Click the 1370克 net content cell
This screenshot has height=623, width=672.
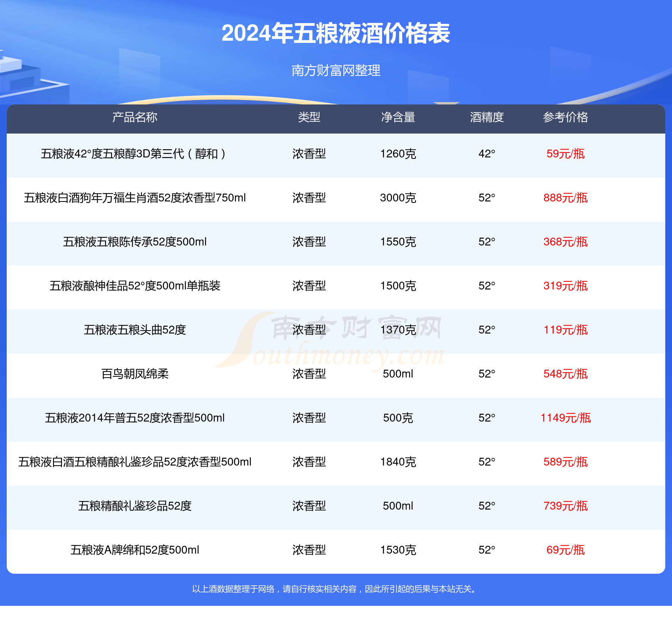point(398,330)
